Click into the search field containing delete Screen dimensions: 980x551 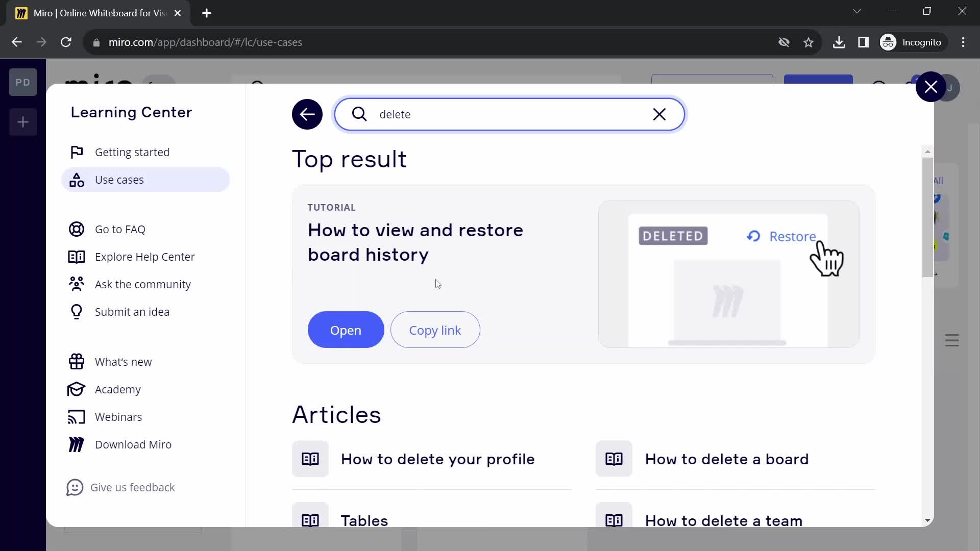[x=509, y=114]
